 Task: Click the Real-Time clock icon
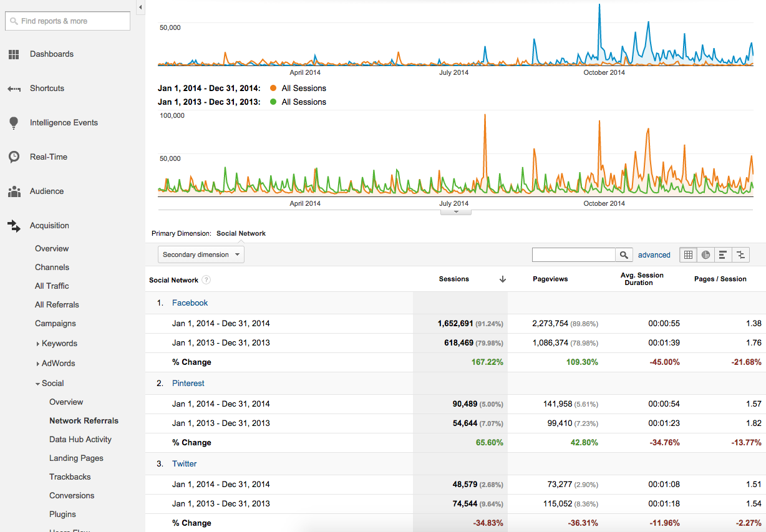(x=14, y=157)
